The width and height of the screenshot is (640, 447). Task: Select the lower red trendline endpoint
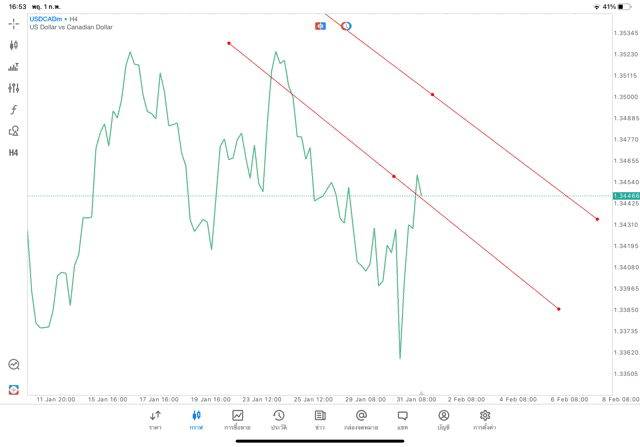click(x=558, y=309)
